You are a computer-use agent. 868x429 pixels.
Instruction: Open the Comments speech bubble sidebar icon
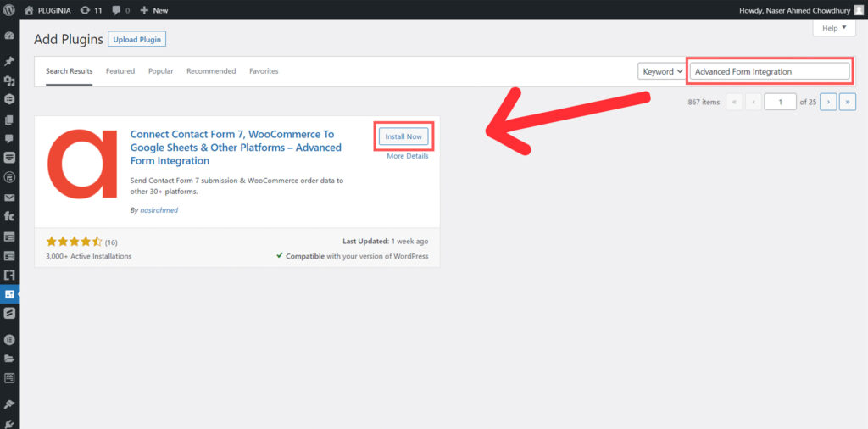point(8,138)
